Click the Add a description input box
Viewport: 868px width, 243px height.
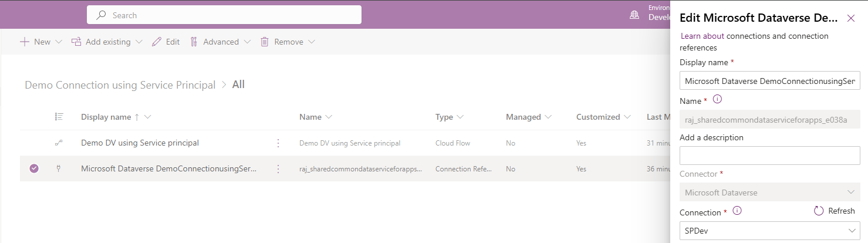coord(769,156)
